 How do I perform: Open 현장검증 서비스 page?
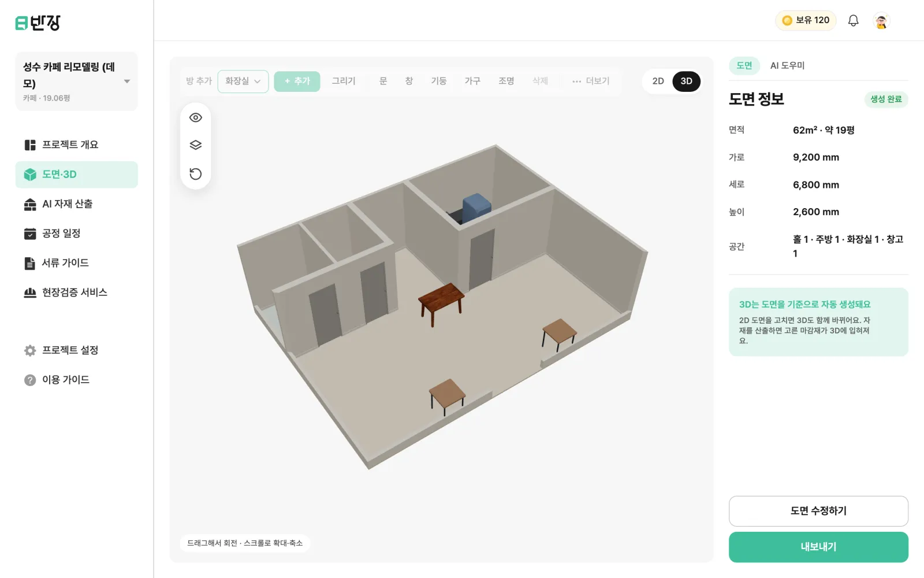76,292
